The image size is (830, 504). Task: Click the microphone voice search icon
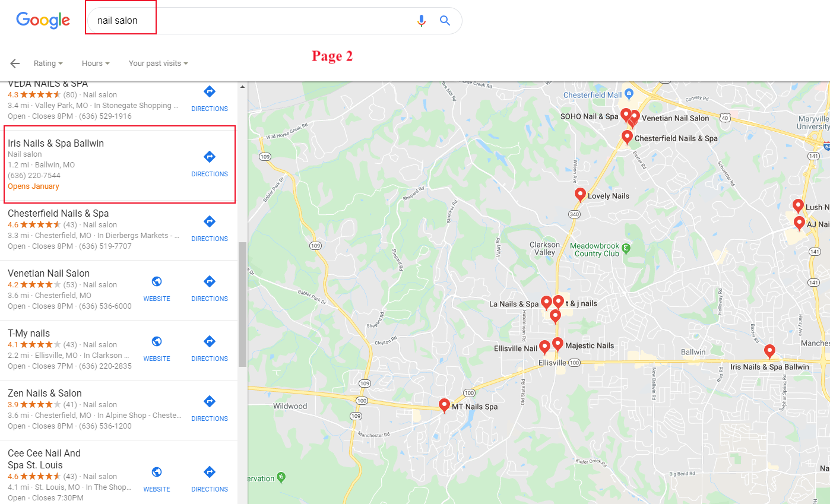click(x=422, y=21)
